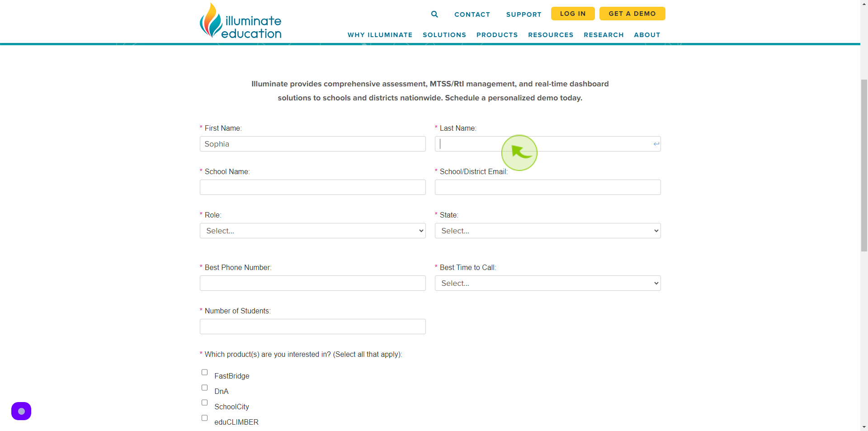This screenshot has height=431, width=868.
Task: Open the State dropdown
Action: (548, 231)
